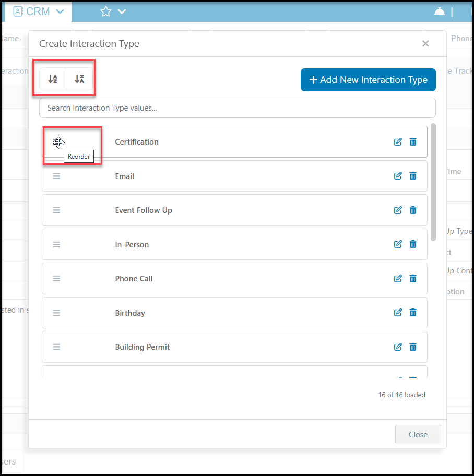This screenshot has width=474, height=476.
Task: Expand the favorites dropdown chevron
Action: [x=122, y=11]
